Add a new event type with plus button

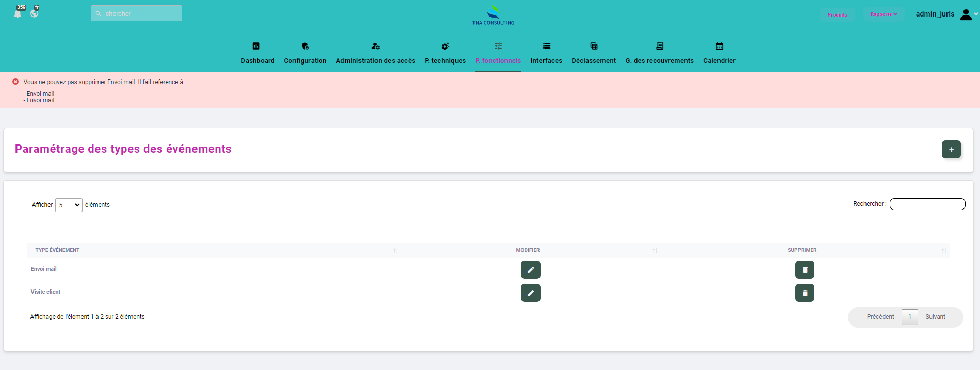951,150
